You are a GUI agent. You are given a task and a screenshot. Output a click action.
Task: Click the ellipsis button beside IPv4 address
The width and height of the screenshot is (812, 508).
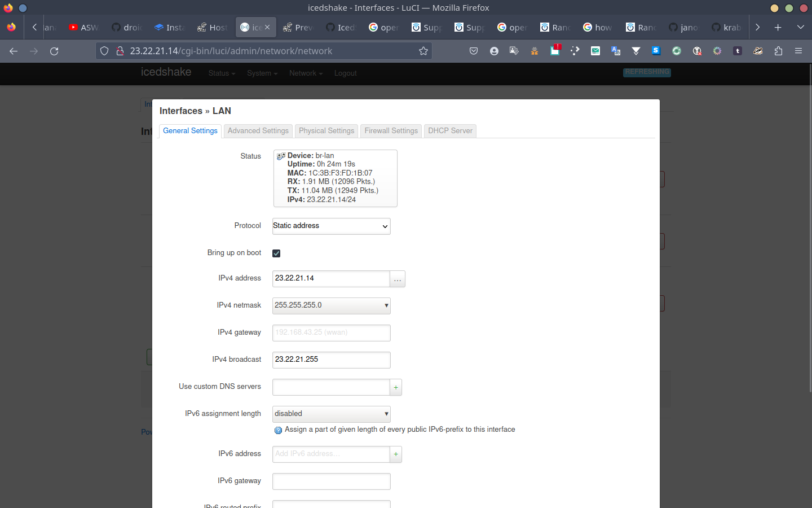pyautogui.click(x=398, y=279)
